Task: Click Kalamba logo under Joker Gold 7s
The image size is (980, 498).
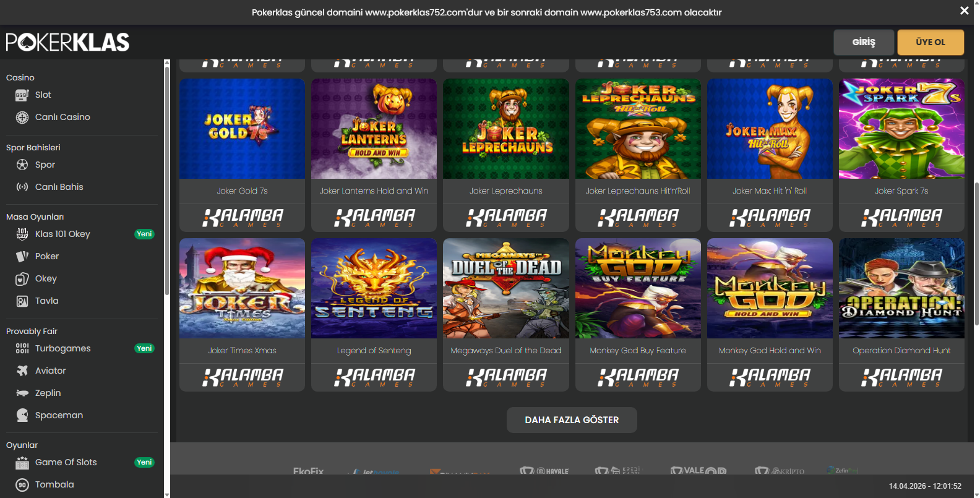Action: 242,218
